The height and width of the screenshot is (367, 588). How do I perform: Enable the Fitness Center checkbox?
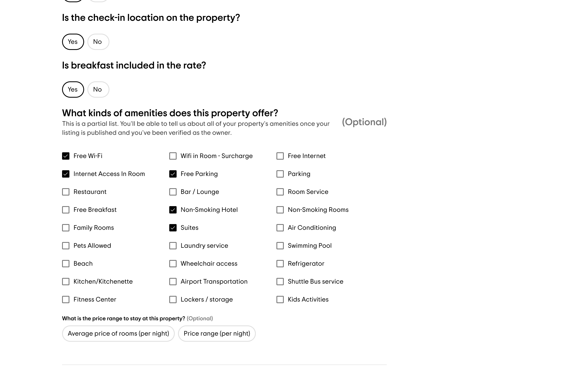pyautogui.click(x=66, y=300)
